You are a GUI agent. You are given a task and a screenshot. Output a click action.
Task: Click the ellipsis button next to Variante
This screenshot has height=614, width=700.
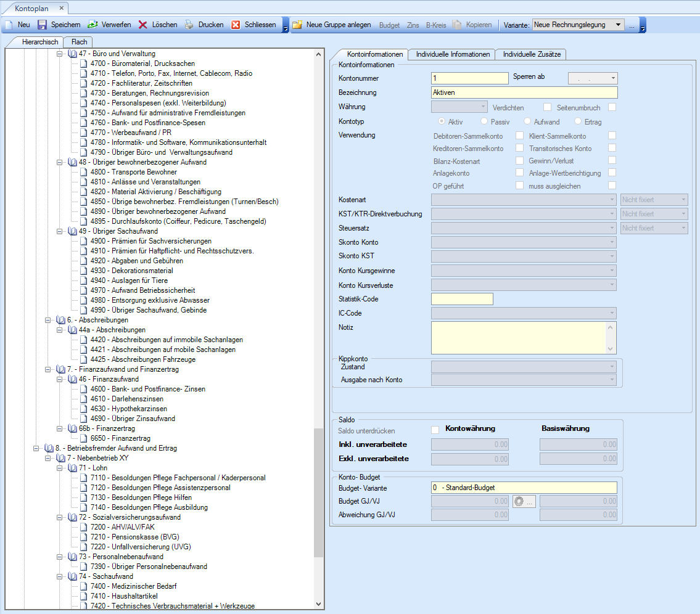(x=632, y=25)
